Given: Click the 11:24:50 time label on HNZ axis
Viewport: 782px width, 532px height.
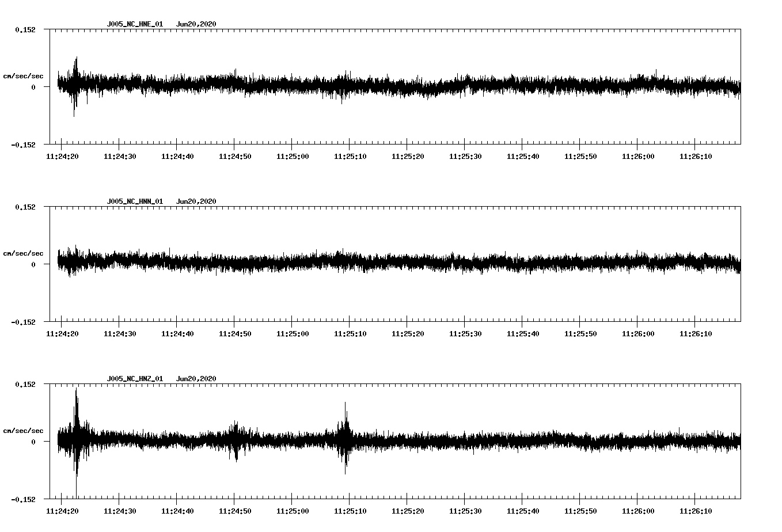Looking at the screenshot, I should click(235, 511).
